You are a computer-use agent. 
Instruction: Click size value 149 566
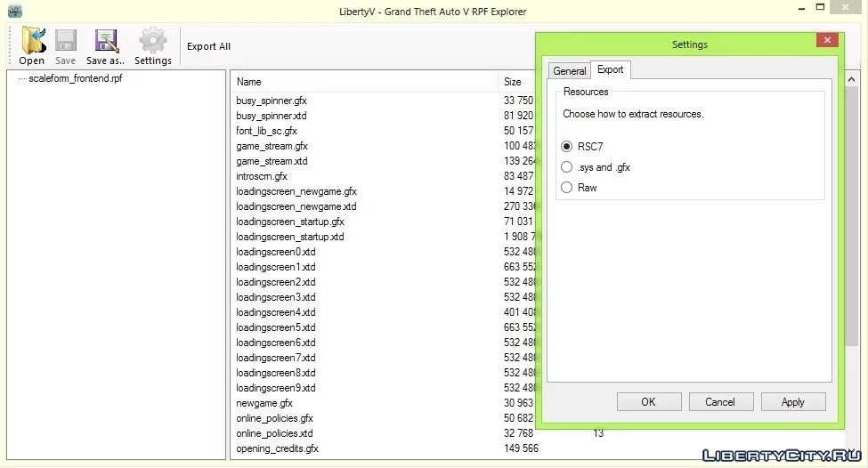coord(521,448)
